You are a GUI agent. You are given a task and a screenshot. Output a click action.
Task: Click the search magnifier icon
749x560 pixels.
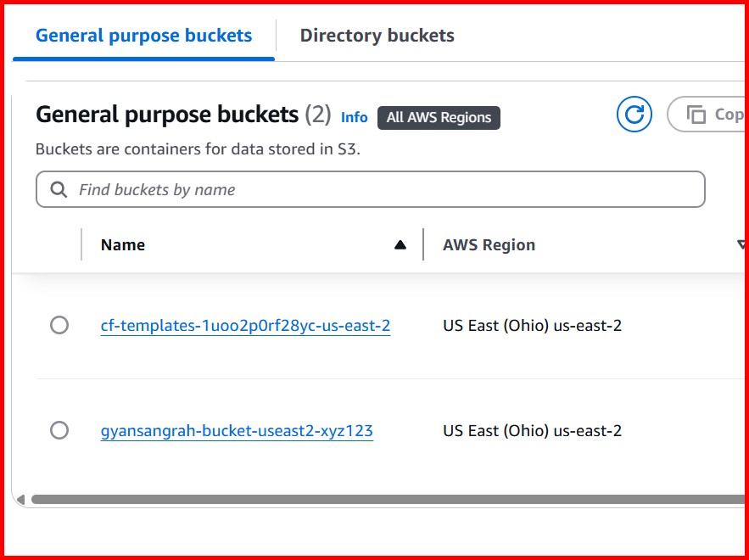(x=59, y=190)
